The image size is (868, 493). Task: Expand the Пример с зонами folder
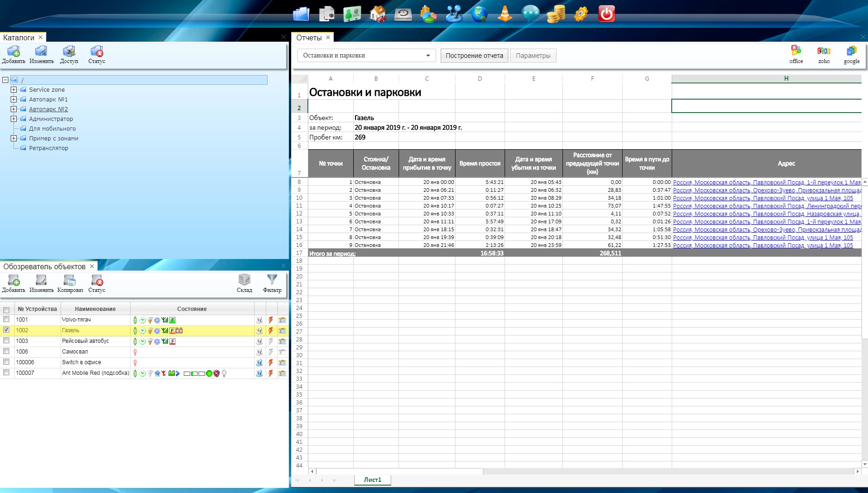click(14, 138)
